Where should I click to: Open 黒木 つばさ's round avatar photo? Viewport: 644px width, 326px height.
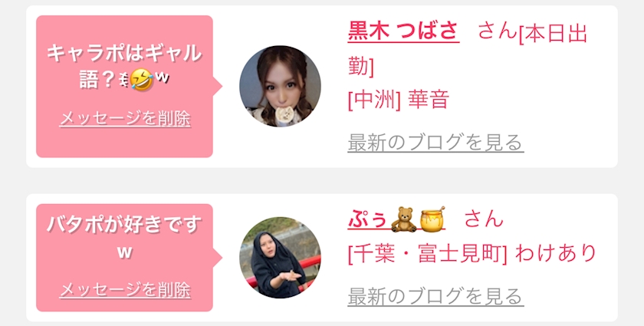point(280,87)
